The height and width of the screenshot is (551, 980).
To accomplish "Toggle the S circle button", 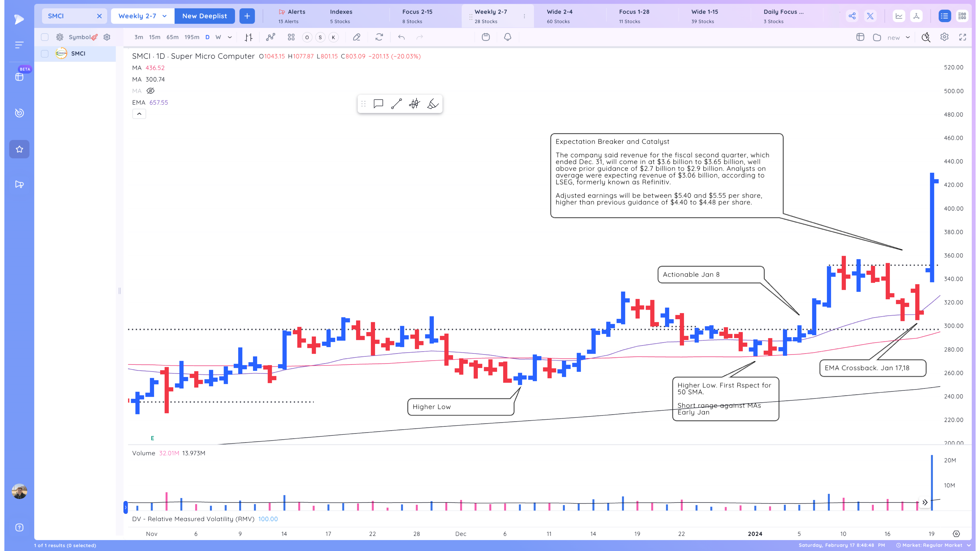I will (x=320, y=37).
